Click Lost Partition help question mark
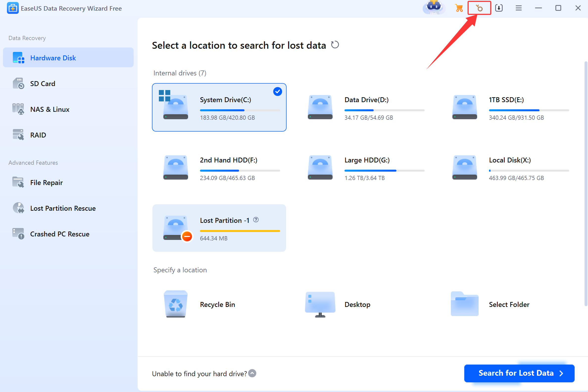This screenshot has height=392, width=588. (256, 220)
